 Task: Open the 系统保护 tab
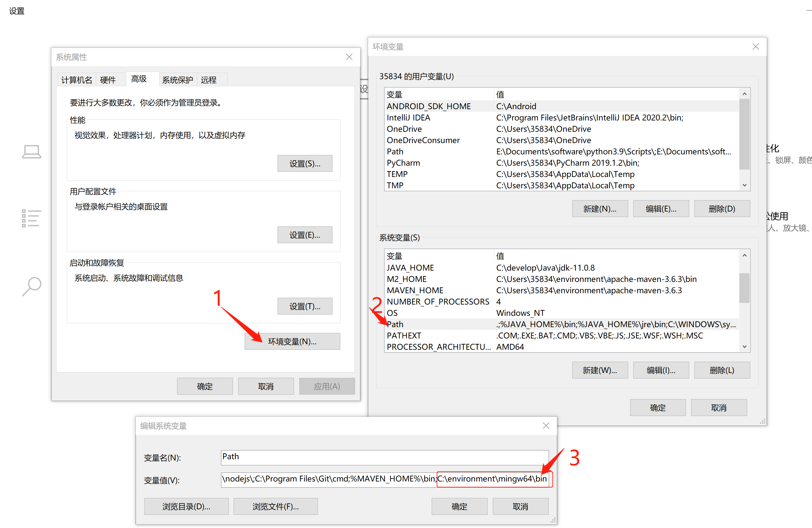[177, 80]
